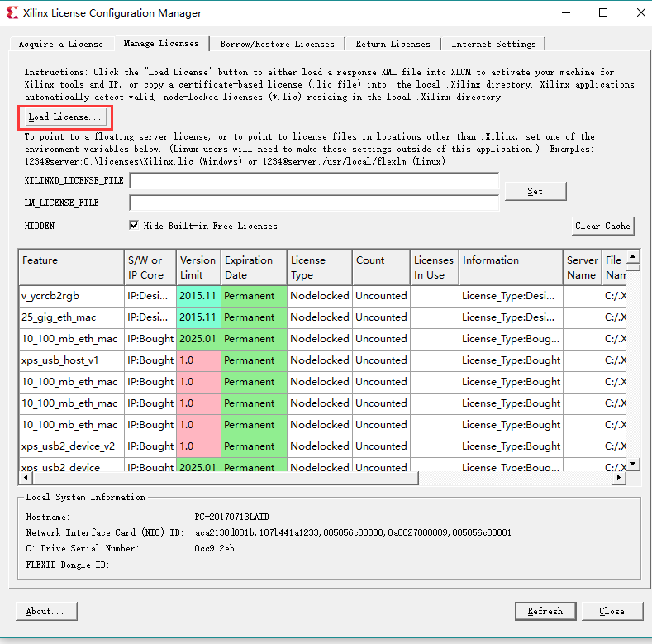Go to Return Licenses tab
Viewport: 652px width, 644px height.
pyautogui.click(x=393, y=44)
